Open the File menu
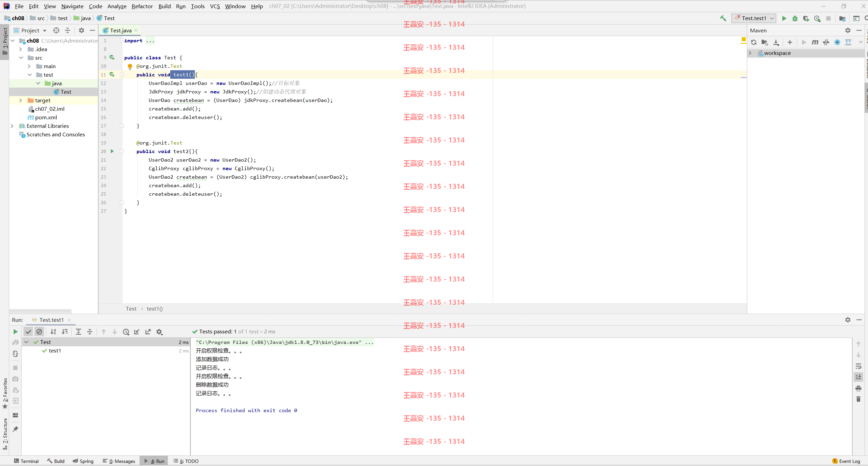Image resolution: width=868 pixels, height=466 pixels. [19, 6]
